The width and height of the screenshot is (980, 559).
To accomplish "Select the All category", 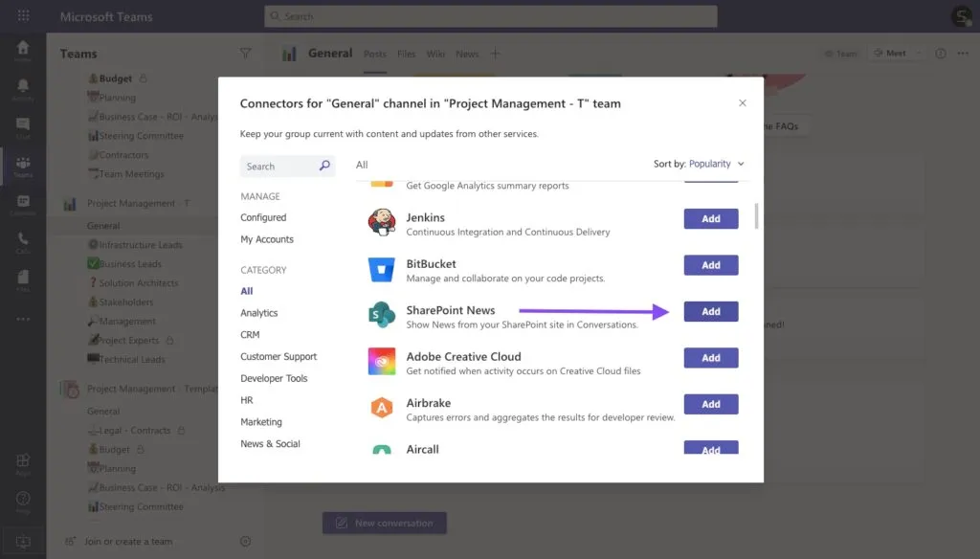I will tap(247, 291).
